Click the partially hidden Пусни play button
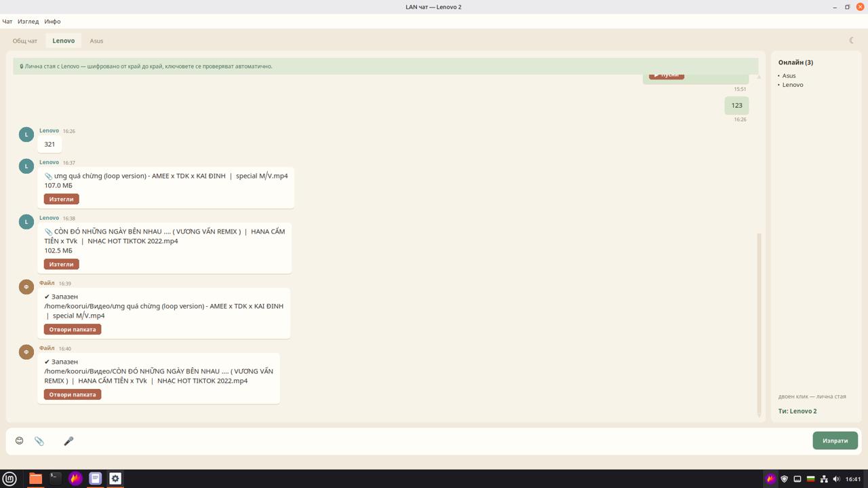The width and height of the screenshot is (868, 488). tap(667, 76)
